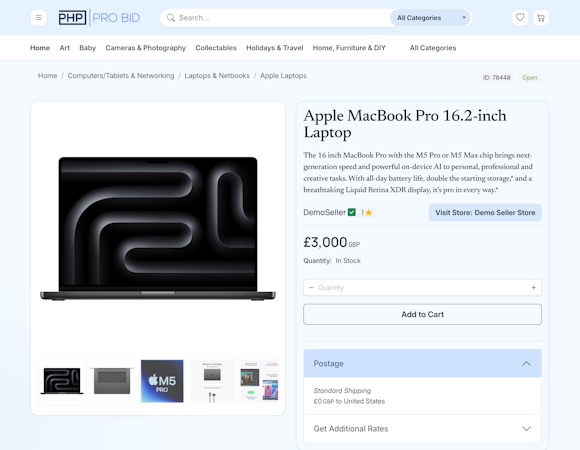Select the front-view laptop thumbnail
580x450 pixels.
(x=62, y=381)
